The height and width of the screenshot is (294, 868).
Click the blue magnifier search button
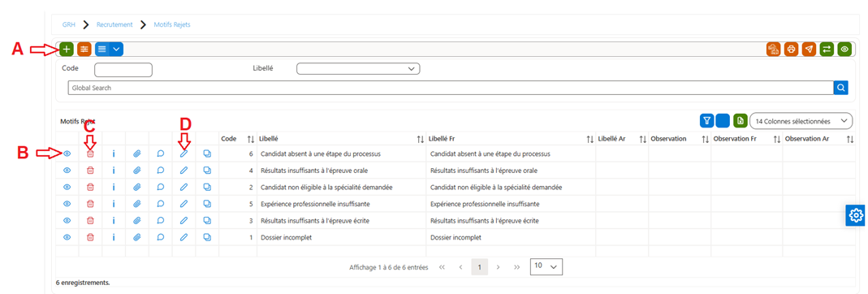[841, 88]
